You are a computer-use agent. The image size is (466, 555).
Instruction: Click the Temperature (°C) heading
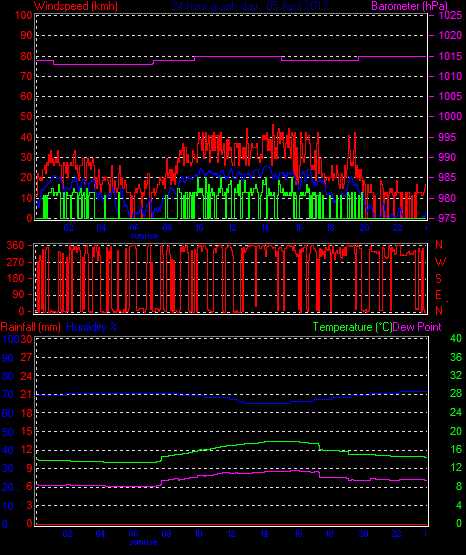[352, 327]
